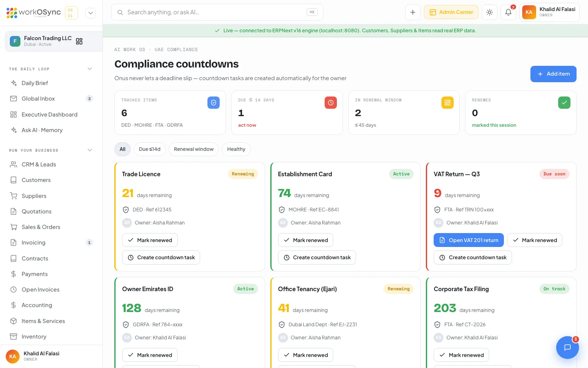The image size is (588, 368).
Task: Filter by Due ≤14d
Action: point(149,149)
